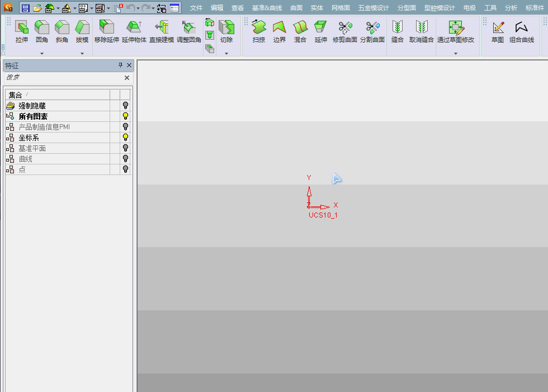Click the 移除延伸 tool

pos(107,32)
